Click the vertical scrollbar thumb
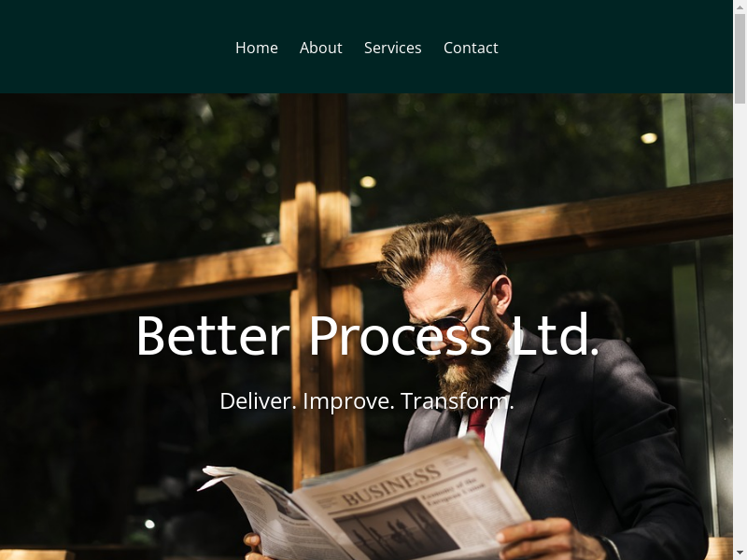The width and height of the screenshot is (747, 560). [740, 58]
